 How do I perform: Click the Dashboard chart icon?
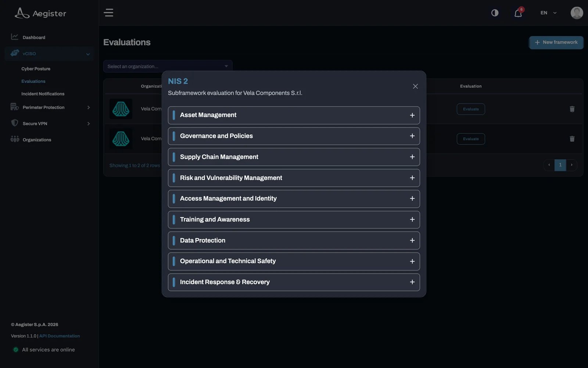15,37
